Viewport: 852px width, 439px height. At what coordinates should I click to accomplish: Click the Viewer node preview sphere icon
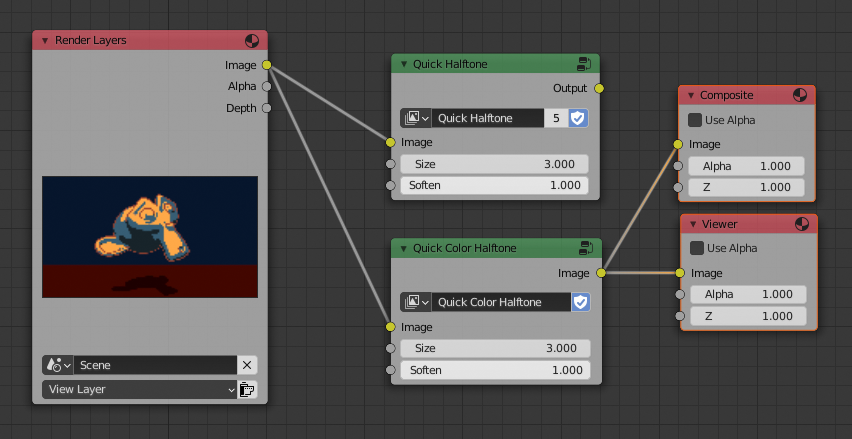(x=802, y=224)
